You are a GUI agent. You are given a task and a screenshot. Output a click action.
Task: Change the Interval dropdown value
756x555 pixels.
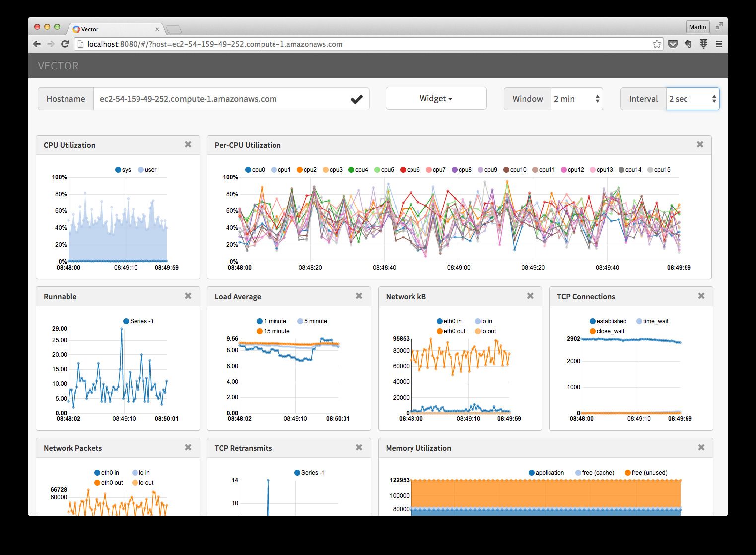click(692, 99)
